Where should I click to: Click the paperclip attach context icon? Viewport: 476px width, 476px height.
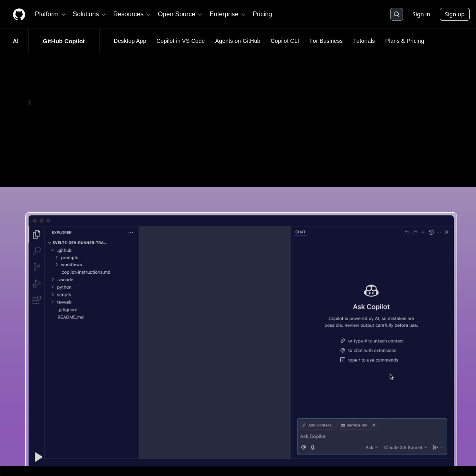coord(343,341)
